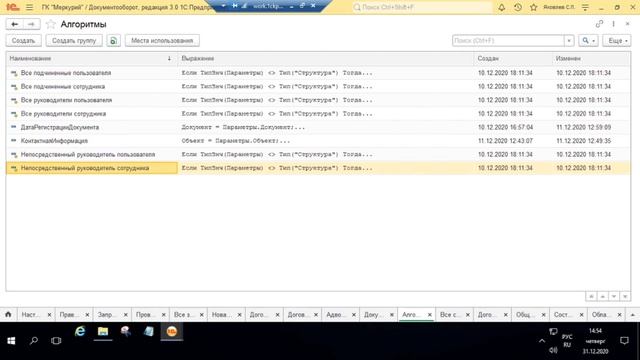Expand the open tabs list arrow

pyautogui.click(x=633, y=315)
